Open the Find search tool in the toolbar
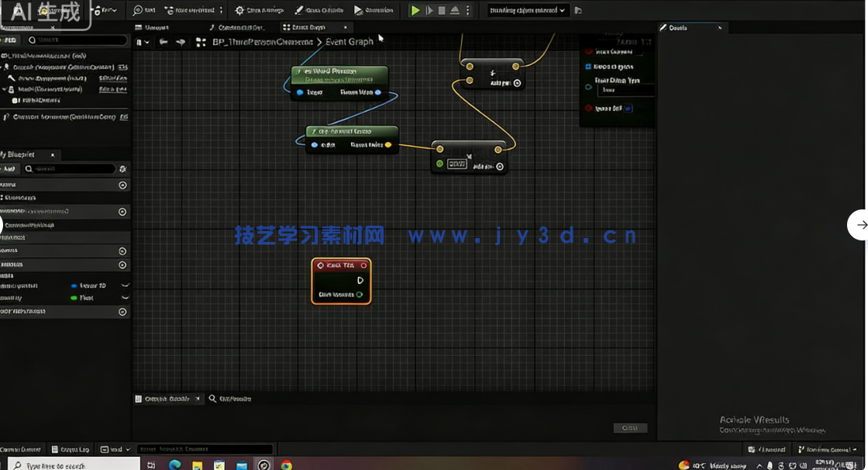 pyautogui.click(x=144, y=10)
